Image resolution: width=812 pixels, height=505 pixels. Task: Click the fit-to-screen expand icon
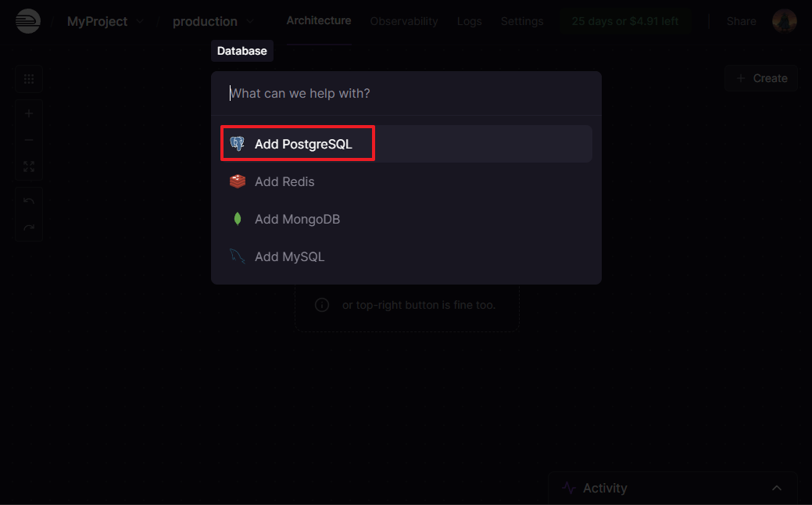coord(29,167)
